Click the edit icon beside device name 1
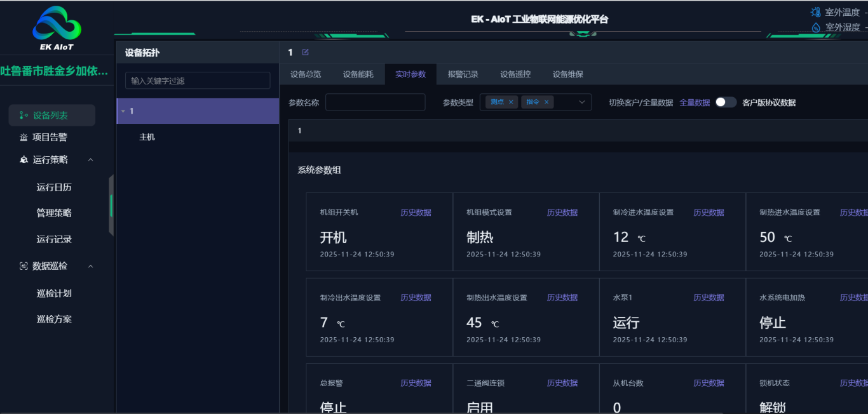 click(306, 53)
